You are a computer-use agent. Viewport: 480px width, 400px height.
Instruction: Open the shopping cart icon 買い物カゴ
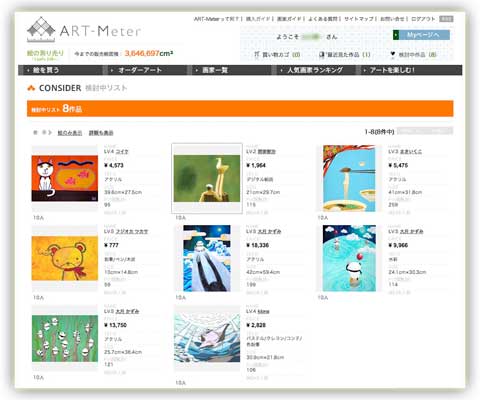pos(257,54)
